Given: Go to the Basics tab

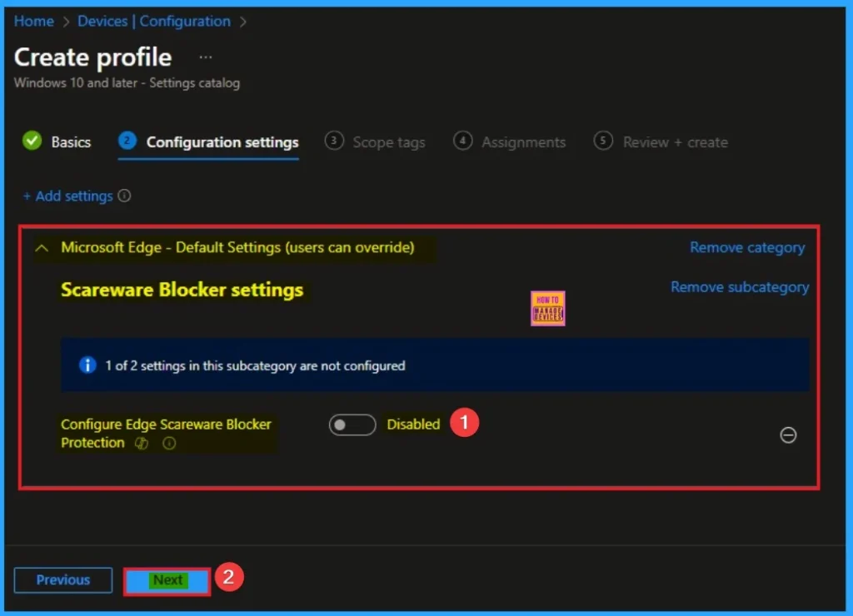Looking at the screenshot, I should pyautogui.click(x=57, y=142).
